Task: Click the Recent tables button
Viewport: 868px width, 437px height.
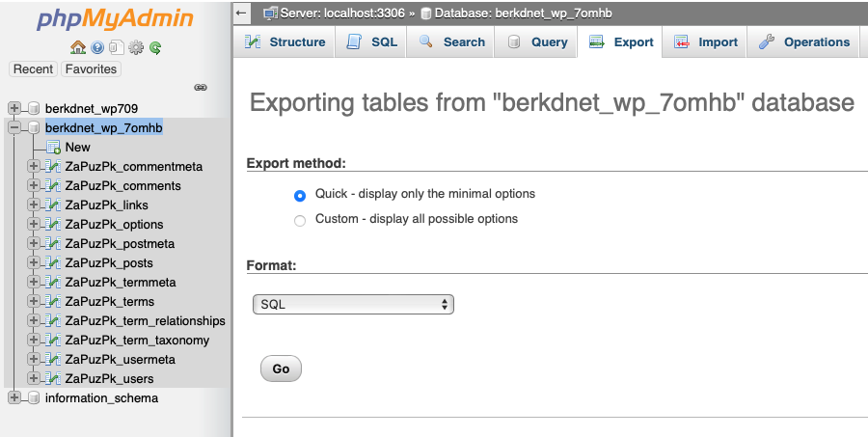Action: point(34,69)
